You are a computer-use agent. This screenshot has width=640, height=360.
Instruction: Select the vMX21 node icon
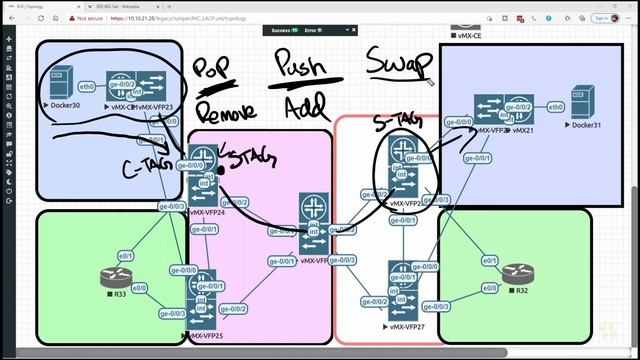tap(519, 109)
